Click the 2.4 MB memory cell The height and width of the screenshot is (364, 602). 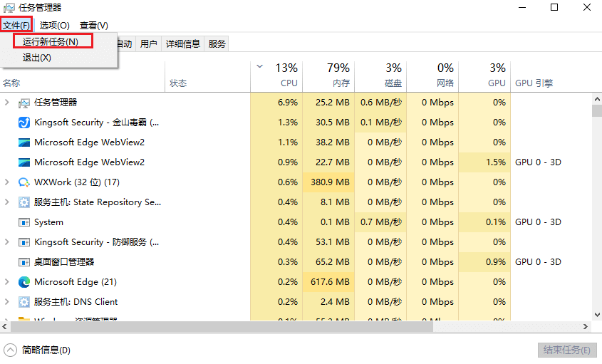click(328, 302)
